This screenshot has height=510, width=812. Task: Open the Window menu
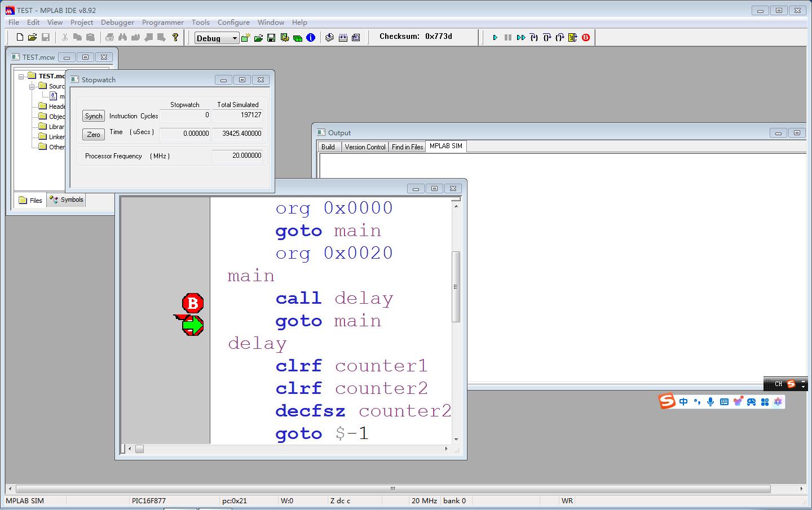tap(271, 22)
